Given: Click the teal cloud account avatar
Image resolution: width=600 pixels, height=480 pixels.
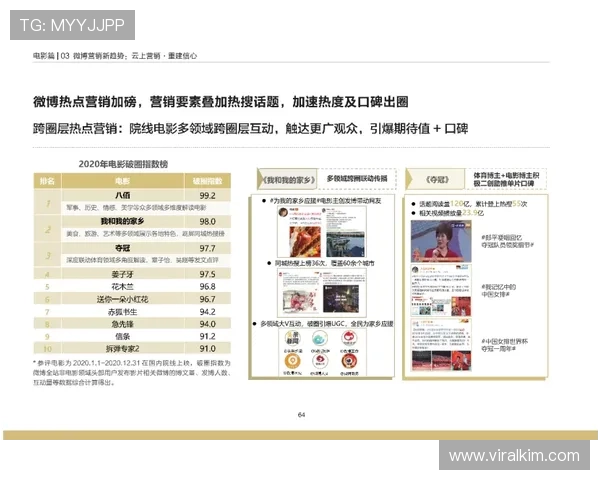Looking at the screenshot, I should point(320,339).
